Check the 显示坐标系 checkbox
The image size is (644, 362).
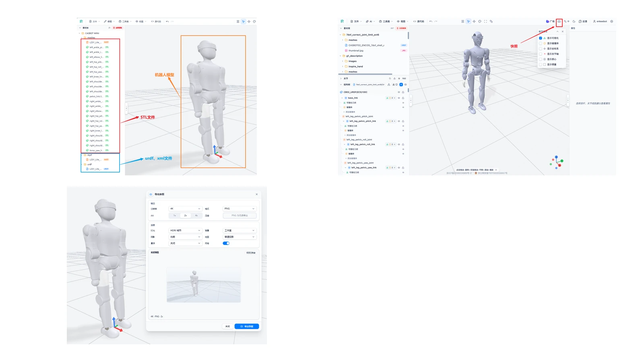pos(541,49)
